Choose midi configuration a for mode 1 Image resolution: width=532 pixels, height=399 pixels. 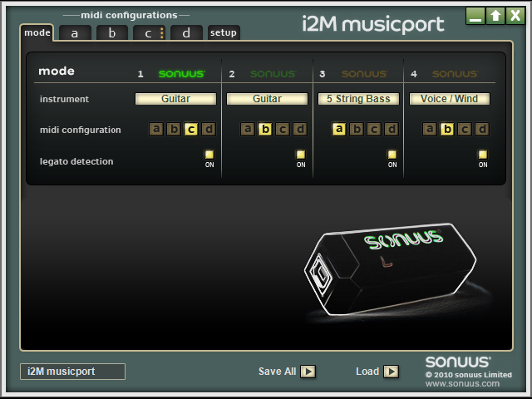point(156,130)
